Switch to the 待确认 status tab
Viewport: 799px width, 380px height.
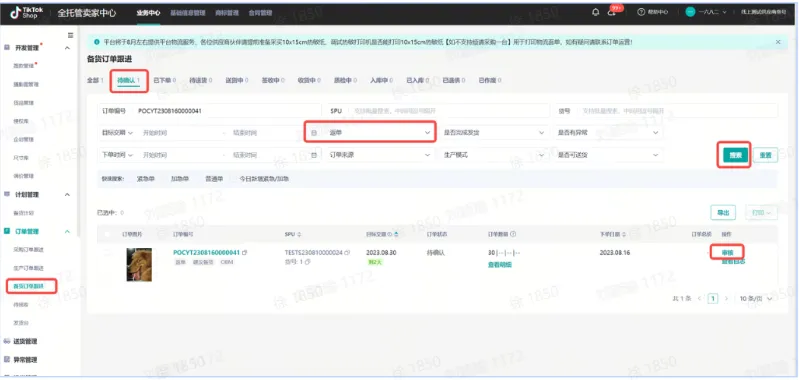pos(128,80)
